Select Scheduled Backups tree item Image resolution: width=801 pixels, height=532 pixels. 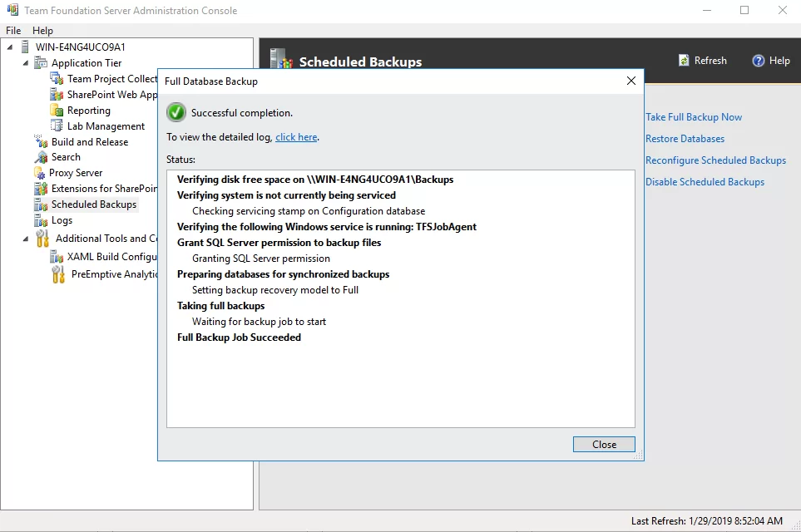click(x=94, y=204)
